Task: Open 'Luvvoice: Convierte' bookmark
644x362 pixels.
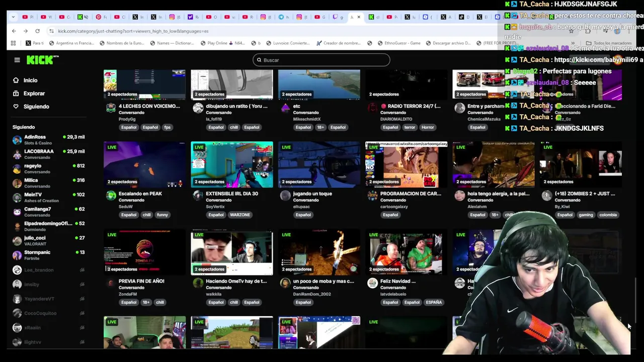Action: (287, 43)
